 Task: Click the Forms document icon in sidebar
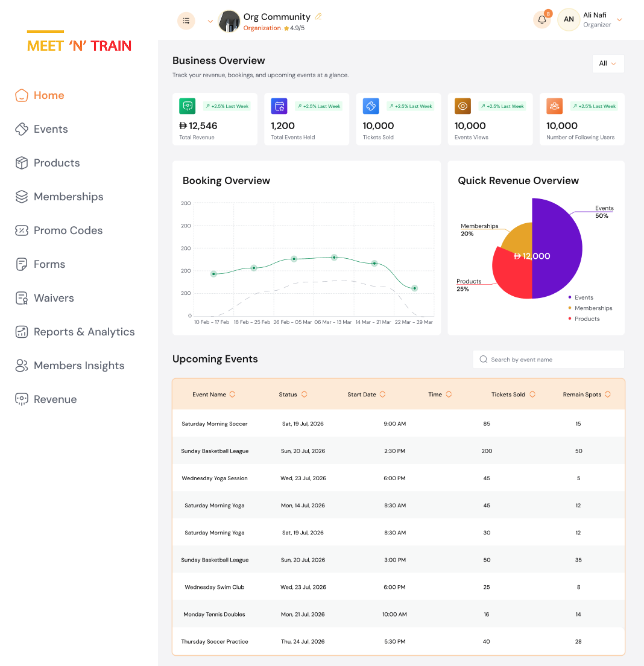pyautogui.click(x=22, y=264)
